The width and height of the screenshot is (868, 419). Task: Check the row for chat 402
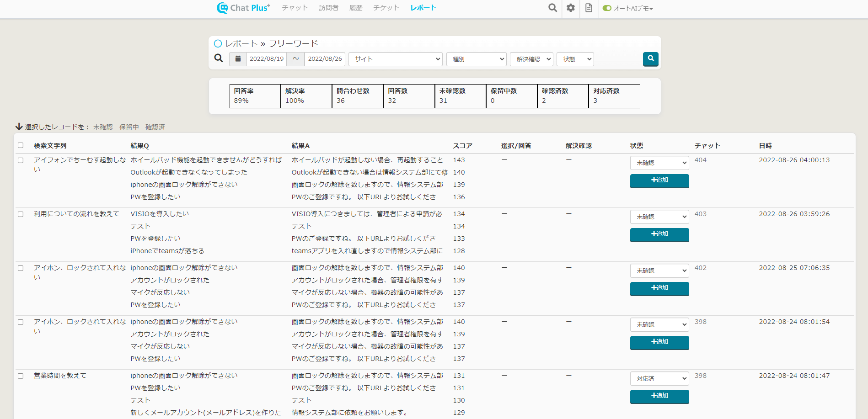point(21,268)
